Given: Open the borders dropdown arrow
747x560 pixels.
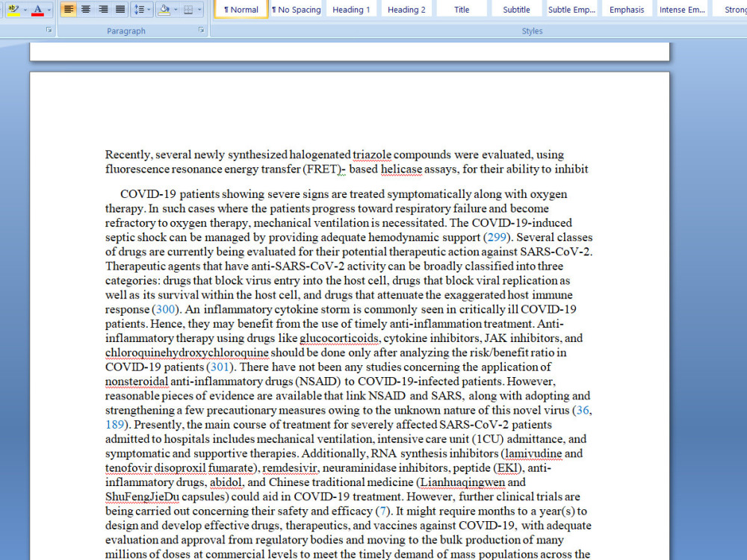Looking at the screenshot, I should point(199,10).
